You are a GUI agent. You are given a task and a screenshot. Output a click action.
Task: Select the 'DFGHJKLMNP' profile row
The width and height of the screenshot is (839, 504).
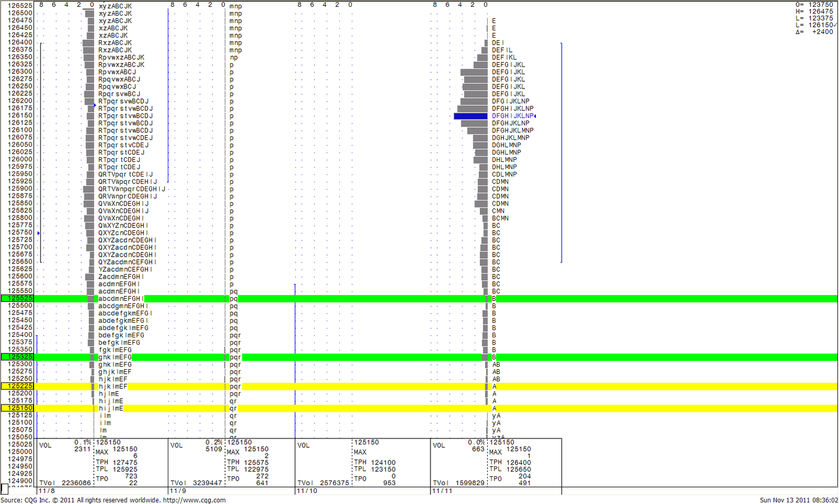(512, 130)
